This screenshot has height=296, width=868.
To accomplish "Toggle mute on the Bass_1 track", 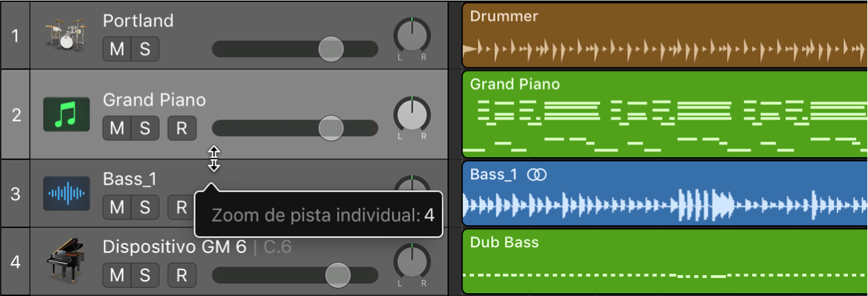I will click(117, 207).
